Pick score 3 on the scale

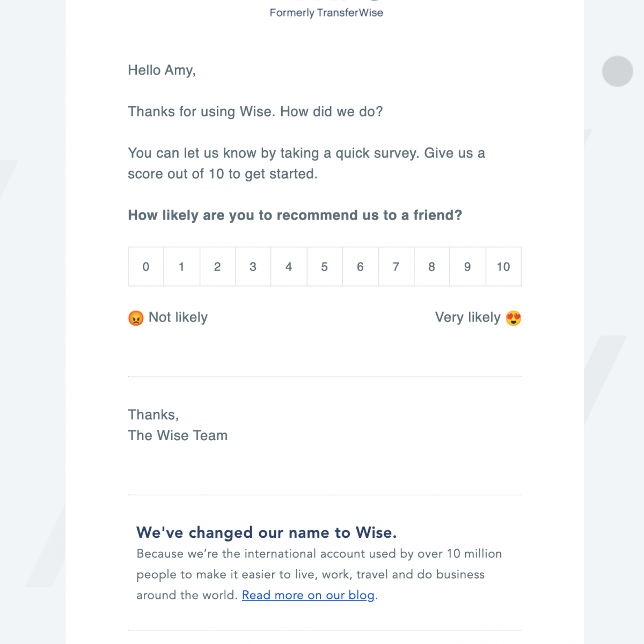253,267
